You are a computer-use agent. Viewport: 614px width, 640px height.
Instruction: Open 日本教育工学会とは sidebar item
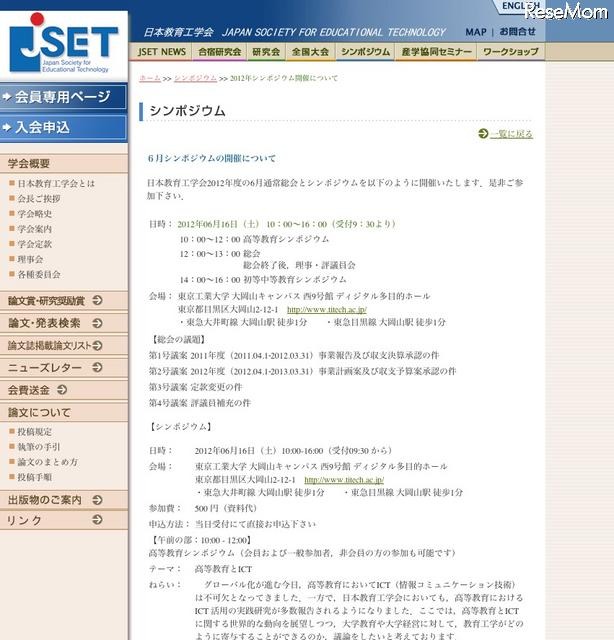56,183
